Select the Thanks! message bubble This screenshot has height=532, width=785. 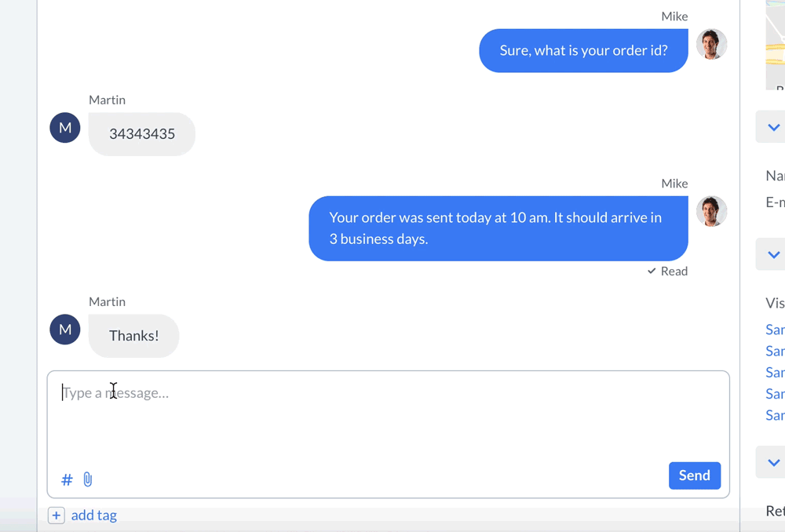point(133,335)
